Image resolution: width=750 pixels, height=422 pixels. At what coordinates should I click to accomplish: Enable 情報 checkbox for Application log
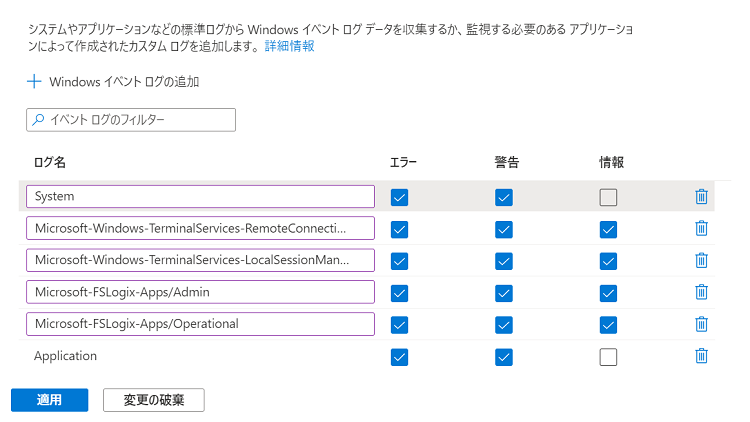coord(608,356)
